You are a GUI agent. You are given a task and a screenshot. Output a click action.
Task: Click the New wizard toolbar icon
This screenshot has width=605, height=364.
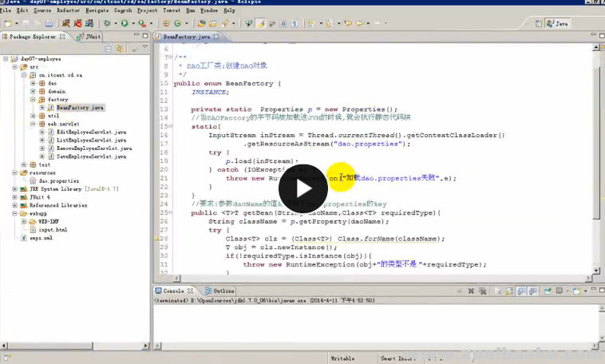[x=7, y=24]
